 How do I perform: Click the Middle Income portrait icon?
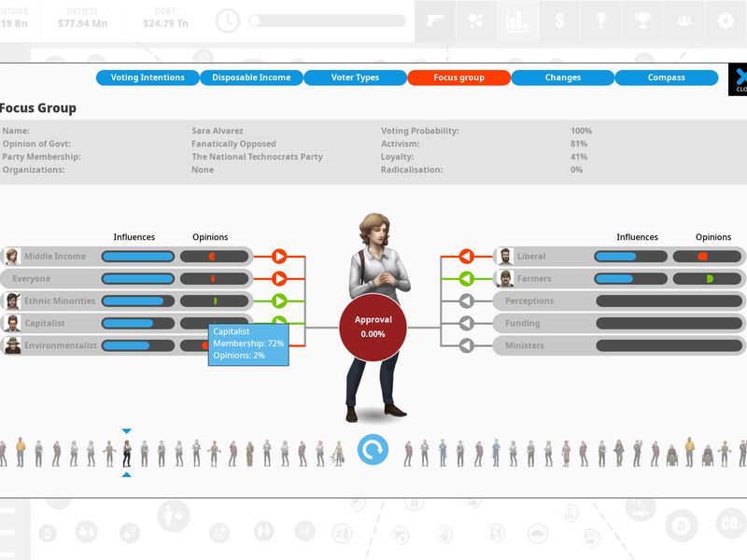(x=12, y=256)
